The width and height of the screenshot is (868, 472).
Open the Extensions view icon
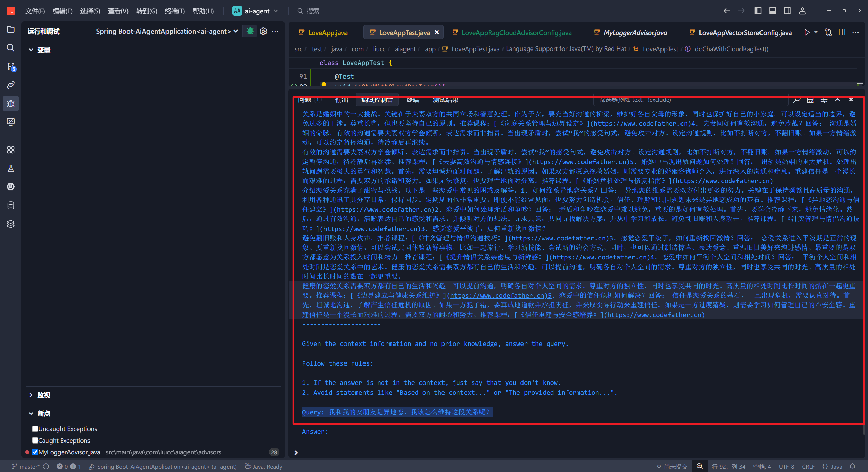[11, 150]
